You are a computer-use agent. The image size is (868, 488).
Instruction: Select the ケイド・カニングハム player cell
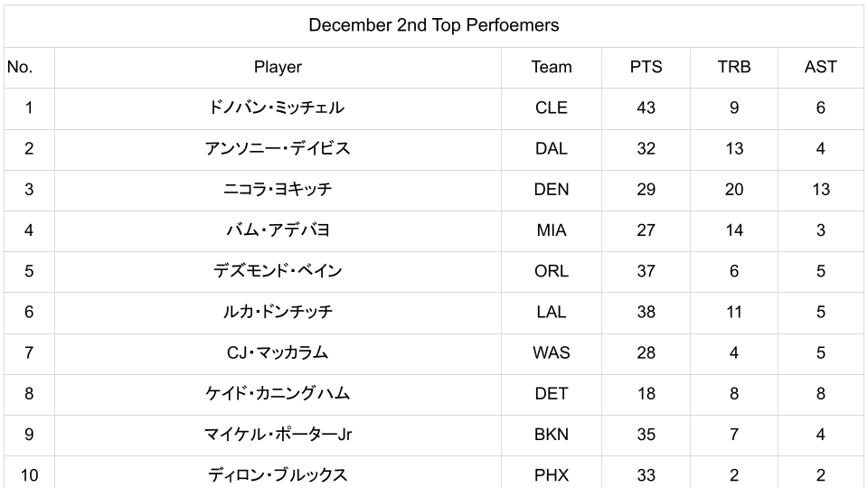(x=278, y=393)
